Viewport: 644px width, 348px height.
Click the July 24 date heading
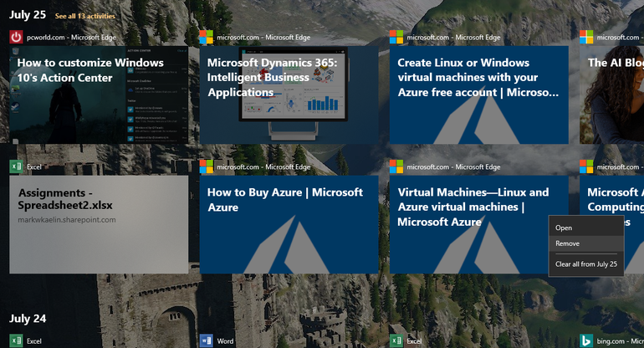[x=28, y=319]
